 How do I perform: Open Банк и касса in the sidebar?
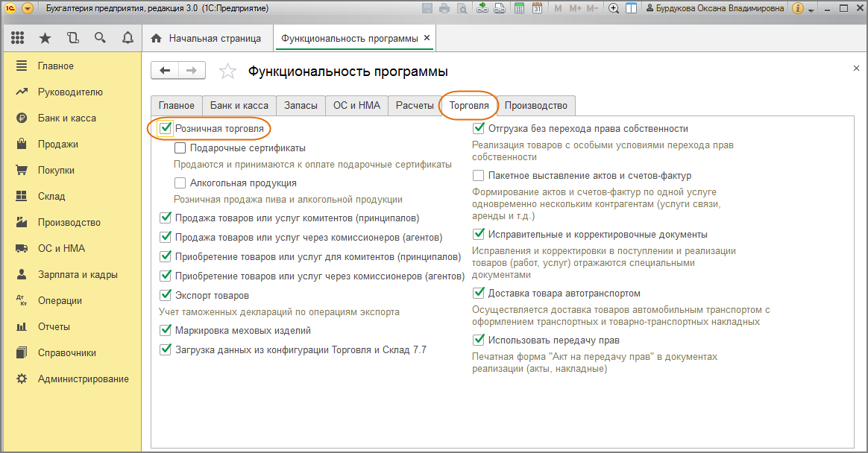click(72, 118)
